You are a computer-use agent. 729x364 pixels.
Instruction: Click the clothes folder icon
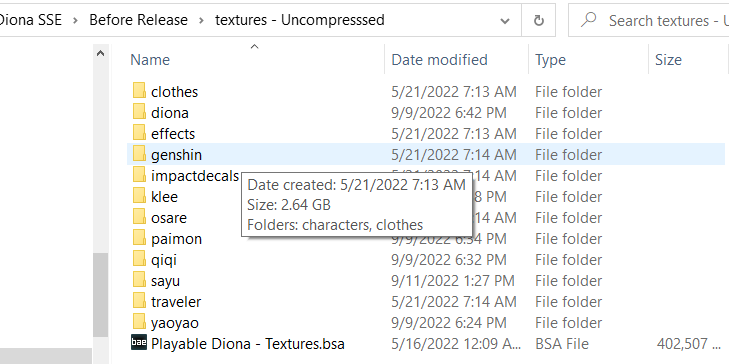pyautogui.click(x=139, y=91)
